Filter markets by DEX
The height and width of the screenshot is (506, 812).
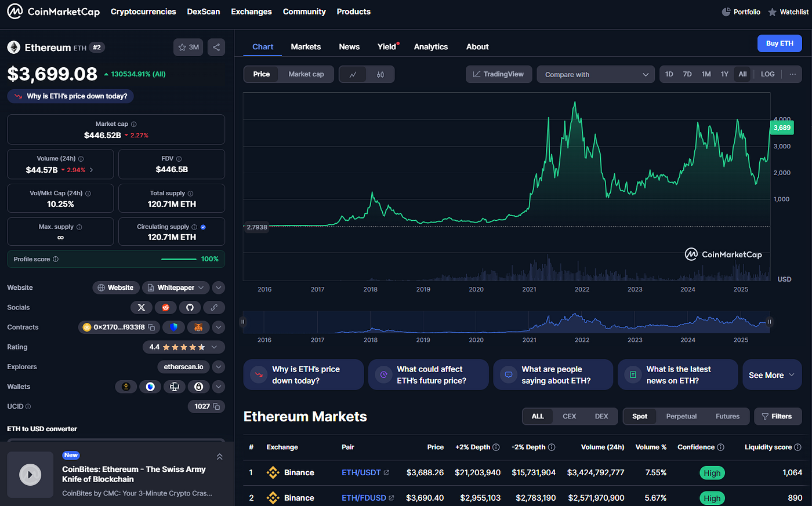tap(601, 416)
